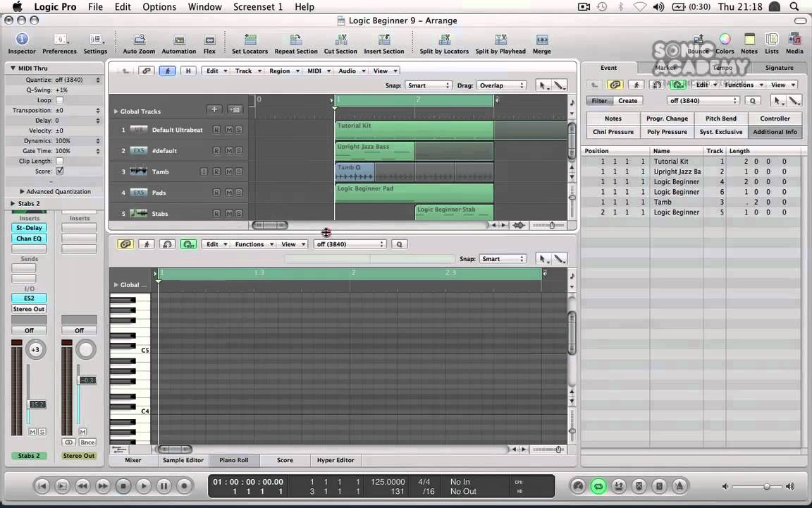Switch to the Signature tab
Image resolution: width=812 pixels, height=508 pixels.
pos(779,68)
